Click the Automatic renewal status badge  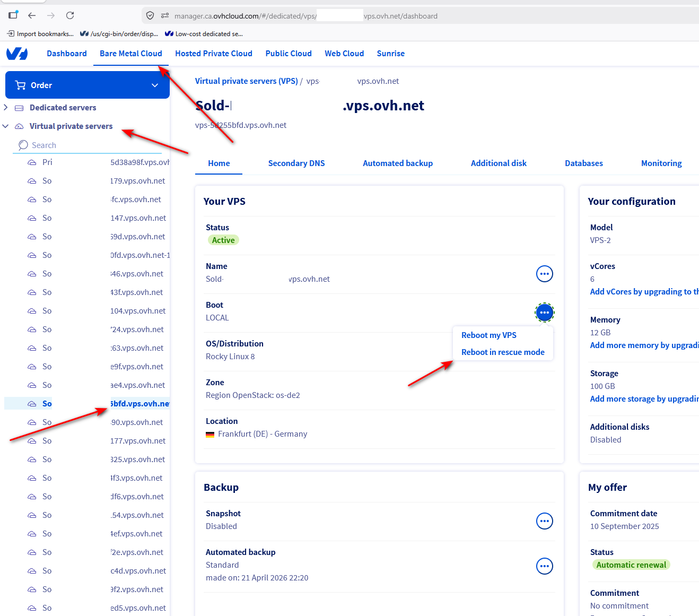[x=631, y=565]
